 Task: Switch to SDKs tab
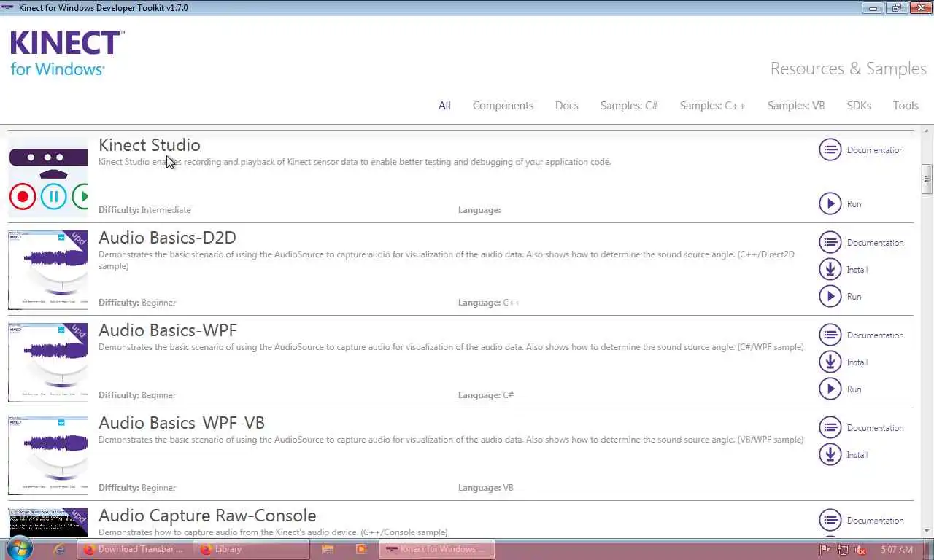coord(859,106)
